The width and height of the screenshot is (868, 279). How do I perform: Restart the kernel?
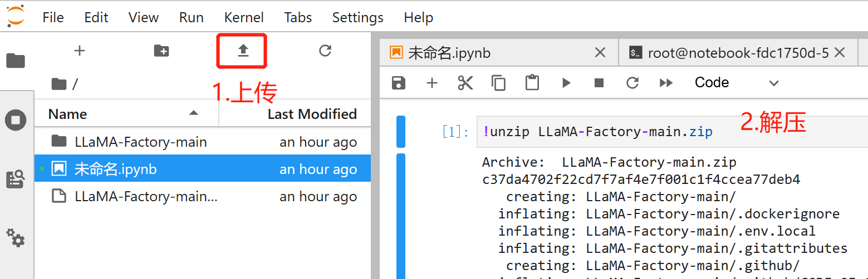click(632, 83)
